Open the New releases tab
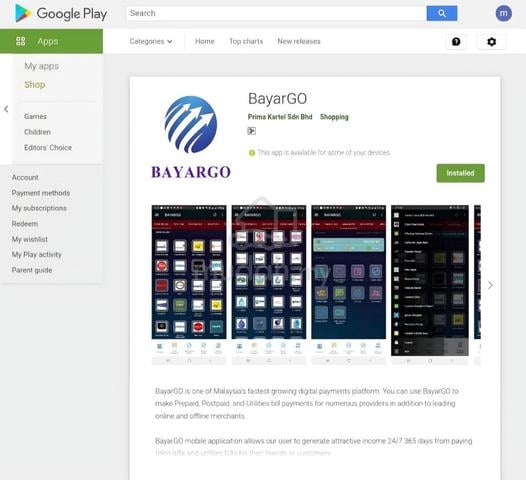This screenshot has height=480, width=526. click(299, 41)
